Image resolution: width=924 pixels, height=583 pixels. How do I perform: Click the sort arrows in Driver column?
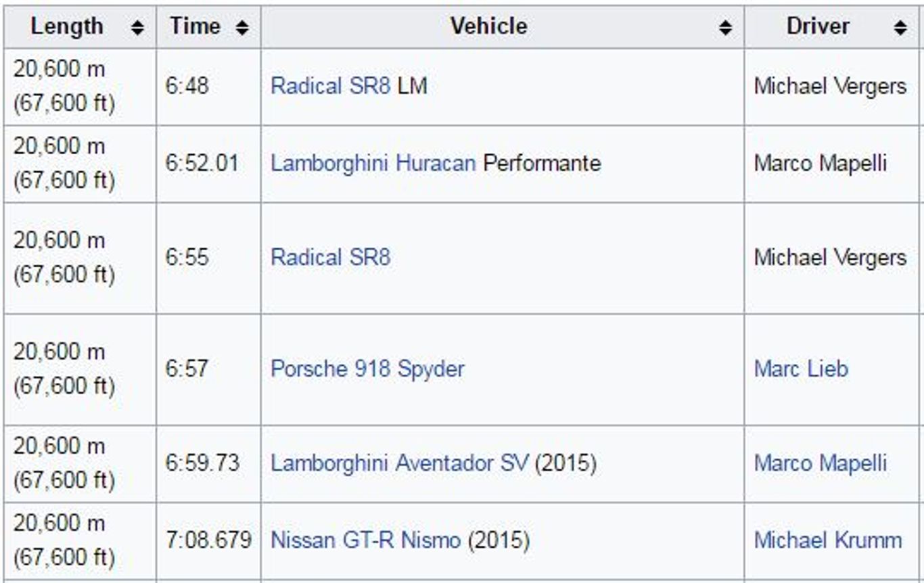[x=900, y=28]
